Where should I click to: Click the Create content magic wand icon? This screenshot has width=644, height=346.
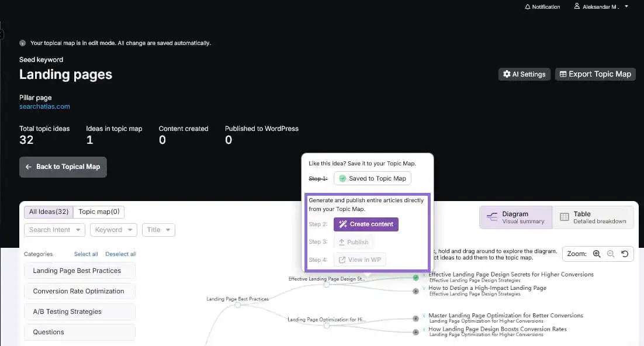pos(343,224)
